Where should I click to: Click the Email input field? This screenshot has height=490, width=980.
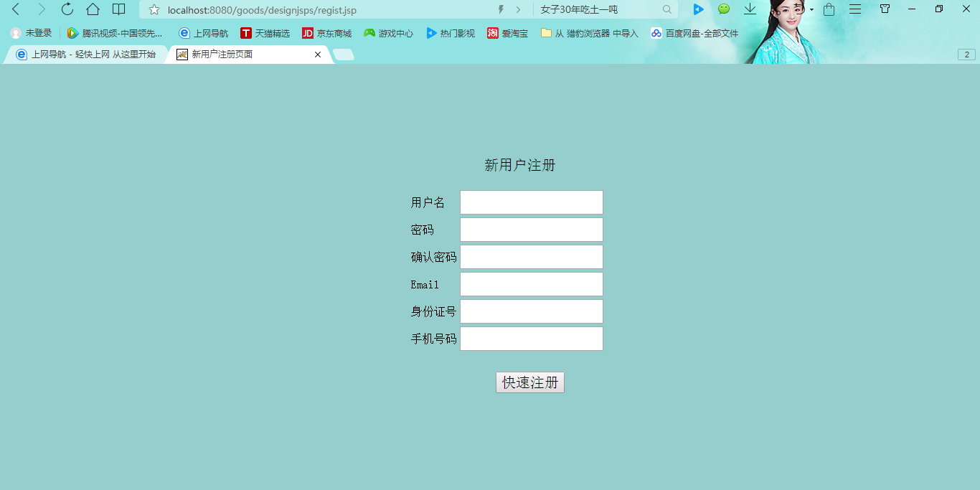(x=532, y=284)
